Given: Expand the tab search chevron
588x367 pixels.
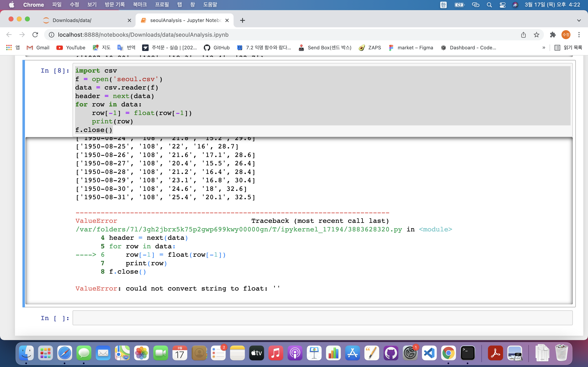Looking at the screenshot, I should tap(579, 20).
